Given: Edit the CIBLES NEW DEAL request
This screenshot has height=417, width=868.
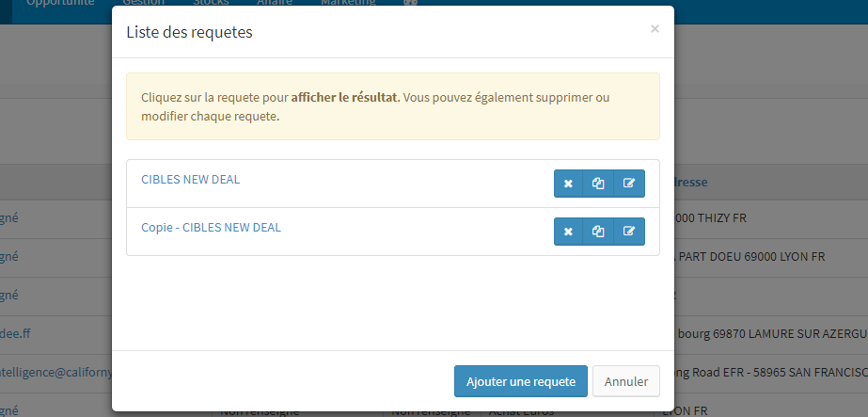Looking at the screenshot, I should point(629,184).
